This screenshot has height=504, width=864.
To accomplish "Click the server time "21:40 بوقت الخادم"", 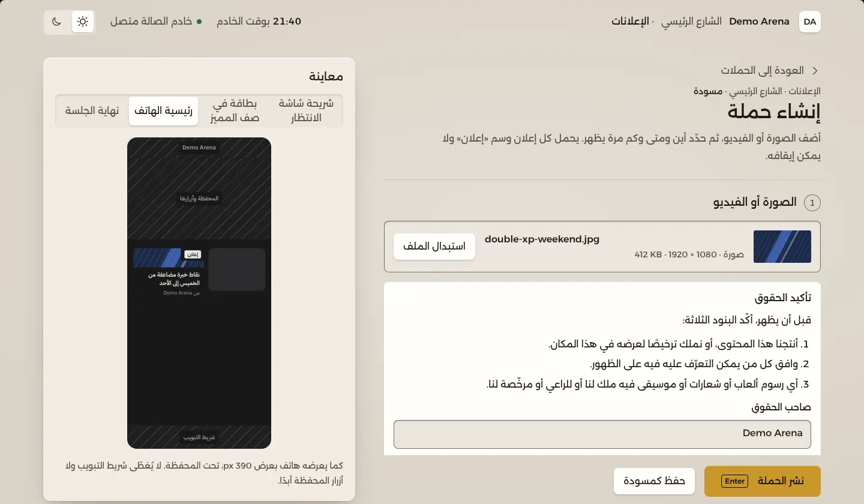I will point(259,22).
